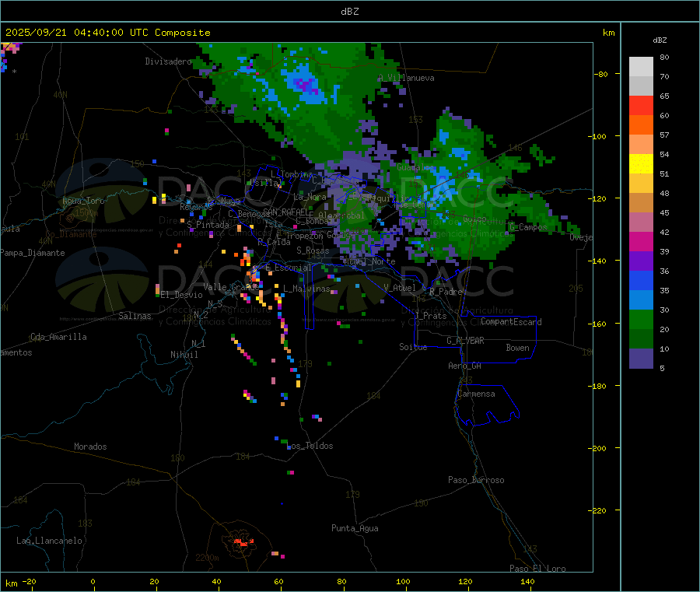Screen dimensions: 700x592
Task: Click the 2025/09/21 04:40:00 UTC Composite timestamp
Action: point(107,33)
